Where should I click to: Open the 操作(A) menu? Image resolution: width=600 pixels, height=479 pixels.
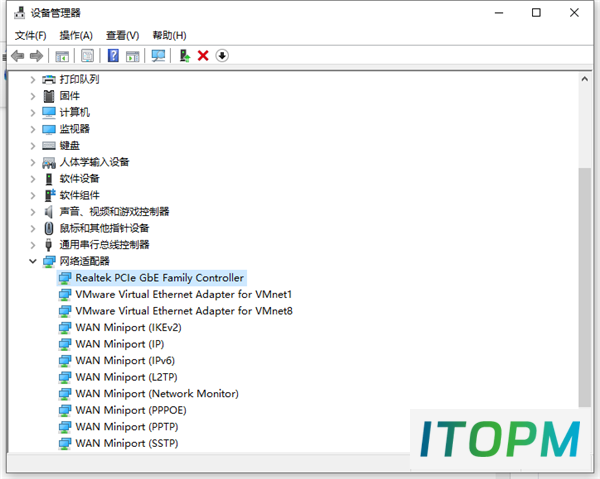(x=76, y=36)
